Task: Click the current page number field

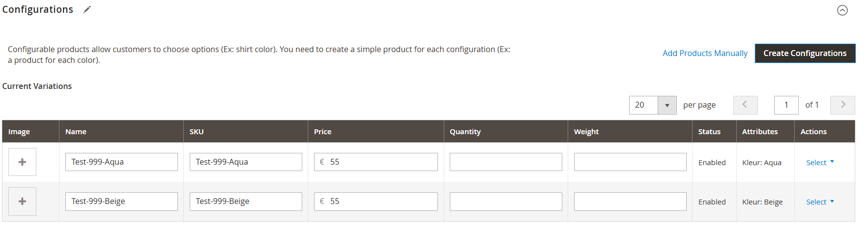Action: click(786, 105)
